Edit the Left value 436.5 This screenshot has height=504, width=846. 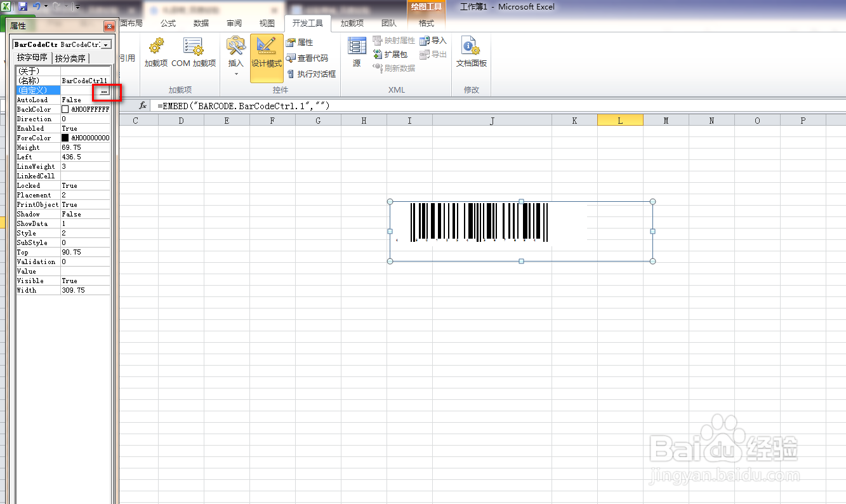click(x=85, y=157)
